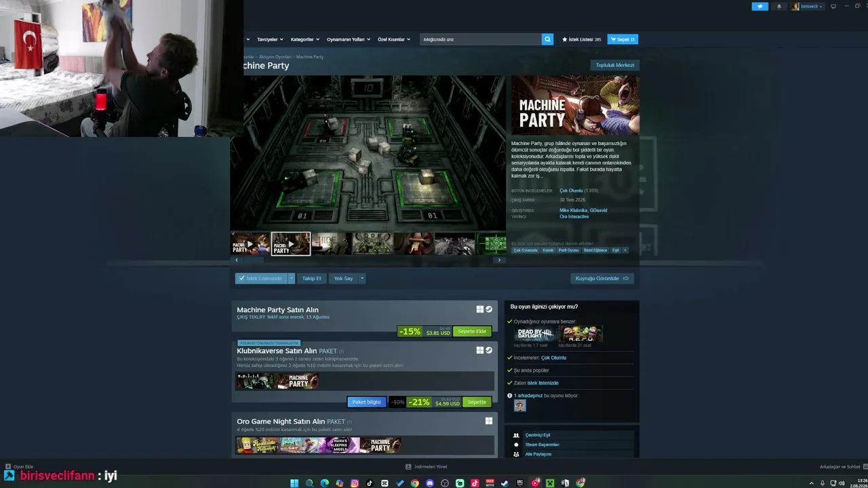Open the 1 arkadaşınız friend link
Viewport: 868px width, 488px height.
[528, 396]
